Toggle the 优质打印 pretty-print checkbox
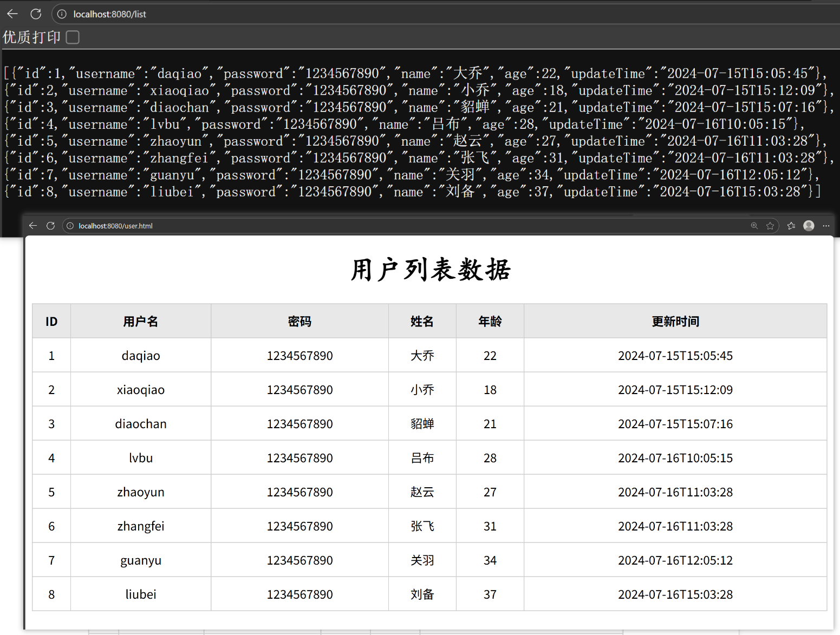The image size is (840, 635). click(73, 37)
